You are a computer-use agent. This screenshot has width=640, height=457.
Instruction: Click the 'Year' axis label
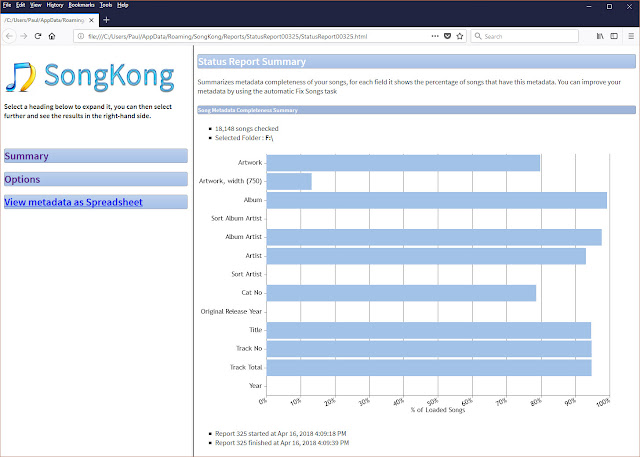point(256,386)
